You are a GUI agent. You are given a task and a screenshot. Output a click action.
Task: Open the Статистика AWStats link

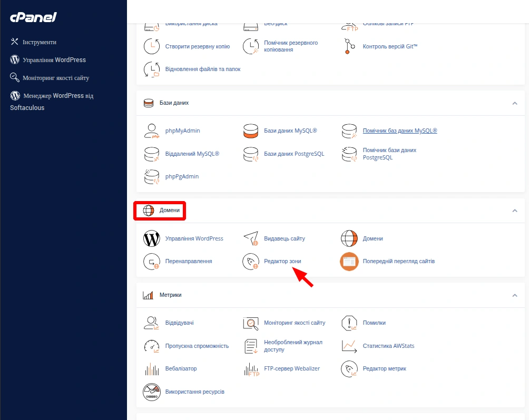point(388,346)
